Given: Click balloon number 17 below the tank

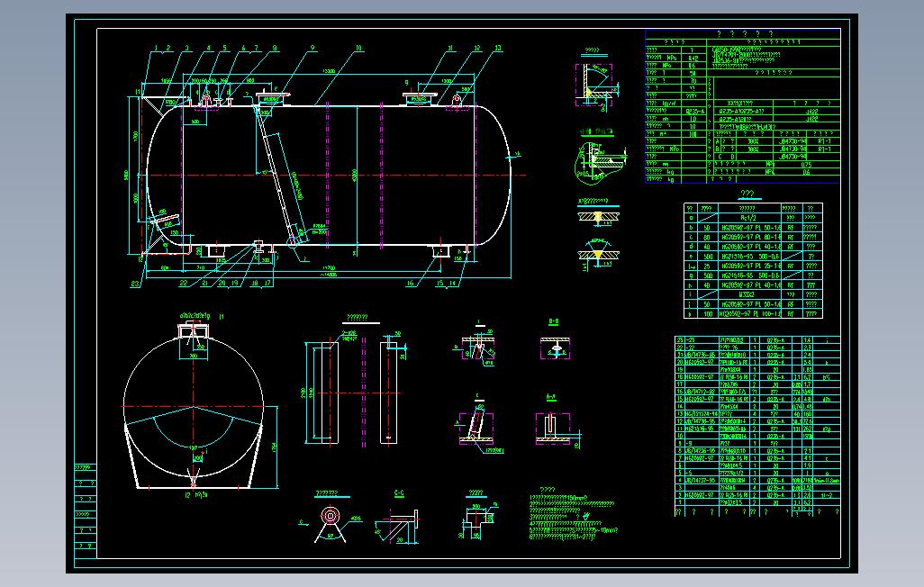Looking at the screenshot, I should pos(267,284).
